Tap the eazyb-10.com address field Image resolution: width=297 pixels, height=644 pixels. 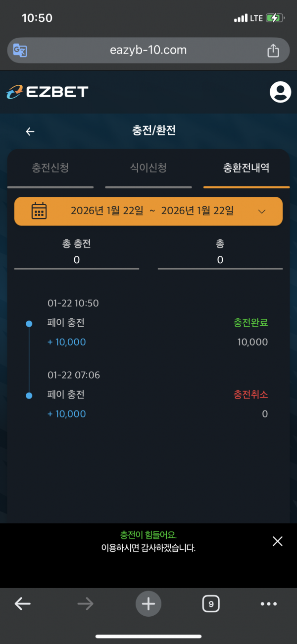(148, 50)
